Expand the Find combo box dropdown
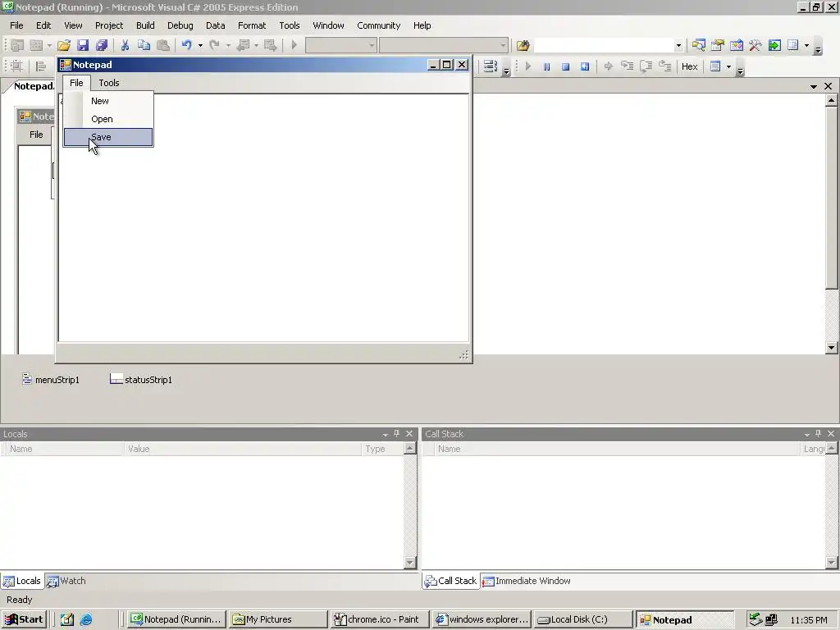 (x=678, y=46)
